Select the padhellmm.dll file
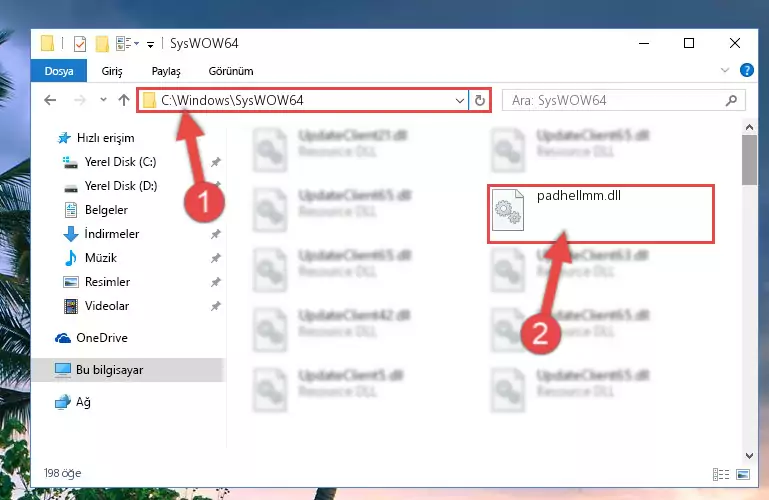Screen dimensions: 769x500 [x=600, y=214]
